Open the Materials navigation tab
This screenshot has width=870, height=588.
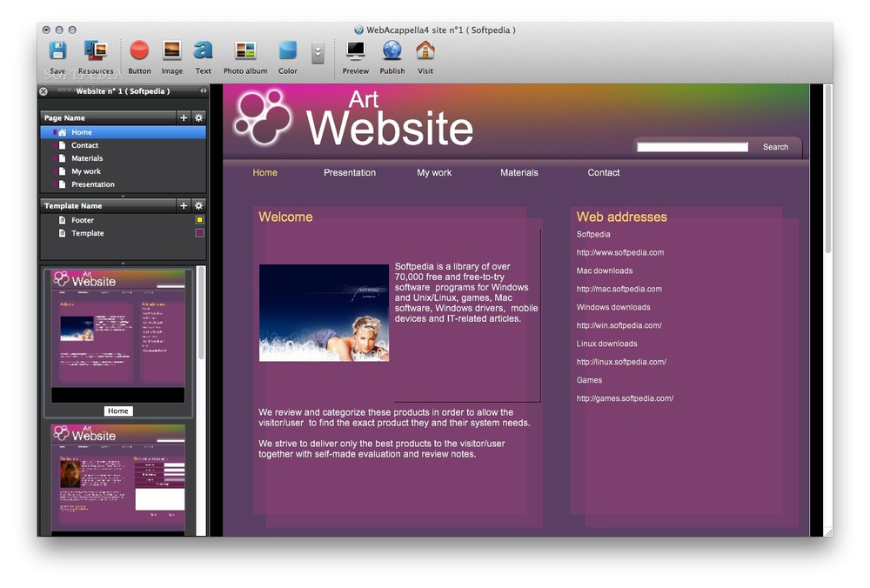point(519,172)
